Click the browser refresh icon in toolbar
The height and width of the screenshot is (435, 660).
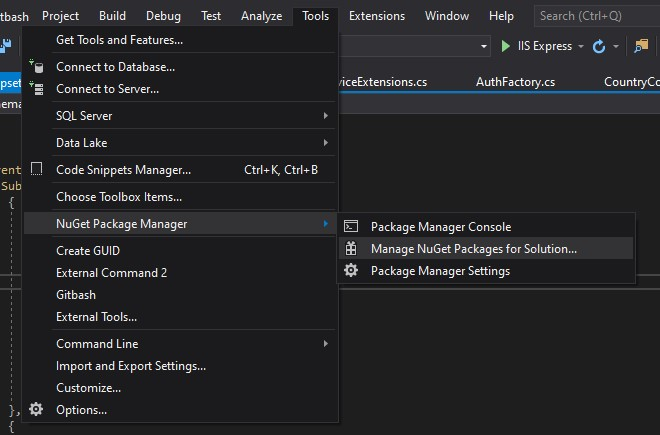599,47
